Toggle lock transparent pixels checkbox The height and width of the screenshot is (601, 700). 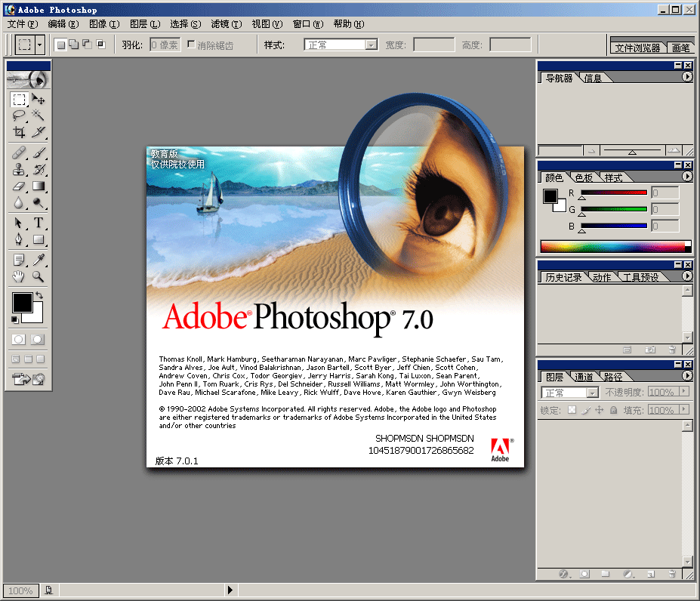pyautogui.click(x=572, y=410)
